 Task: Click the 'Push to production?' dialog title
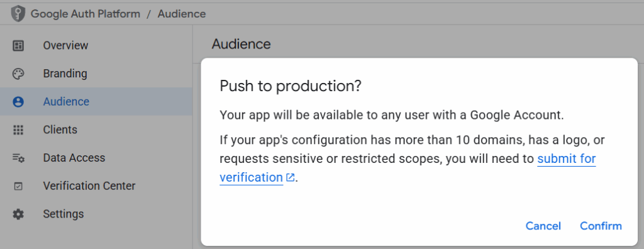(x=291, y=86)
